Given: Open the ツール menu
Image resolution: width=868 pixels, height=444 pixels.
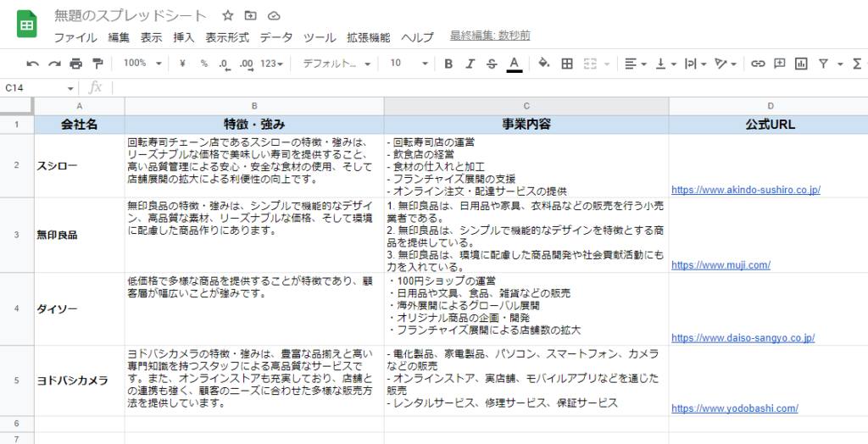Looking at the screenshot, I should (320, 37).
